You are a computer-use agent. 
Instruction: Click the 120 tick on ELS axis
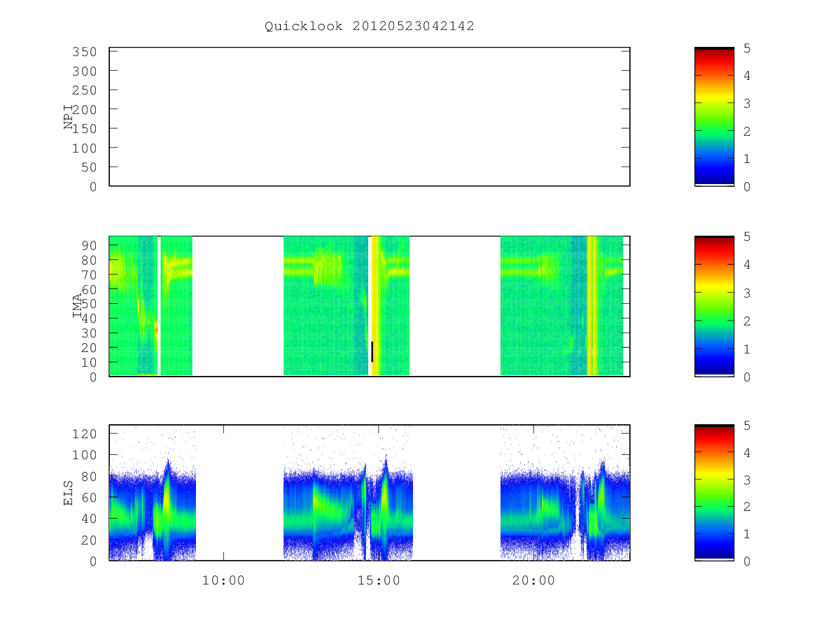(85, 433)
